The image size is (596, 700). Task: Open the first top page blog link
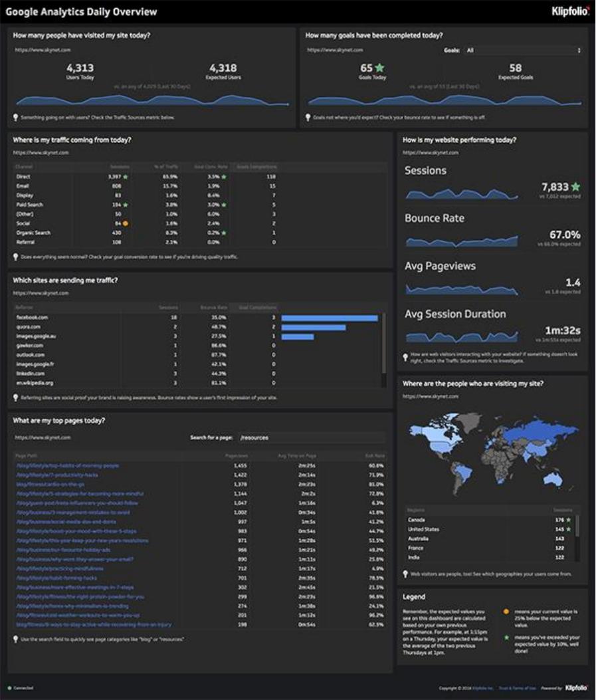(x=68, y=465)
